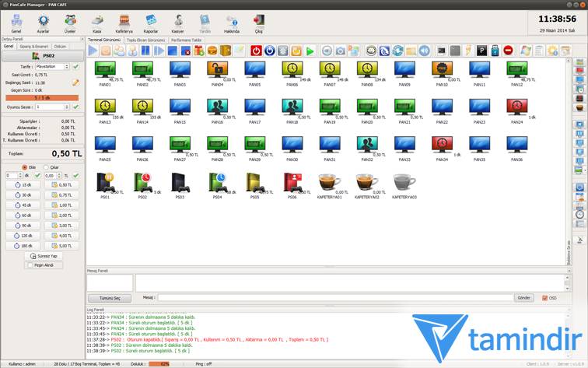Select the PS03 PlayStation terminal
This screenshot has width=588, height=368.
[x=180, y=183]
